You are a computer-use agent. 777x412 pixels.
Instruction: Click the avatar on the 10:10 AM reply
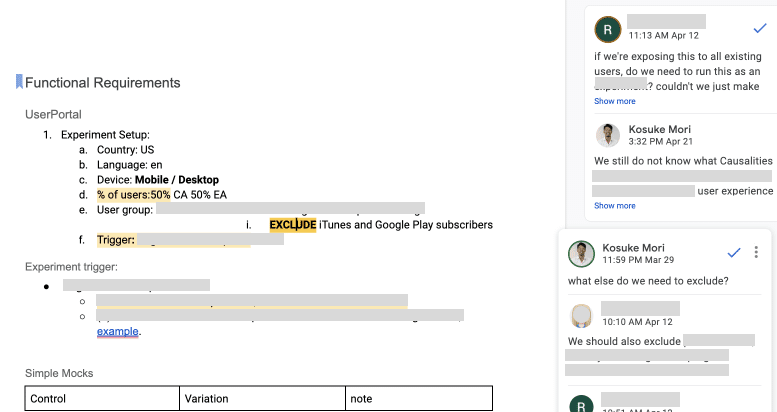581,315
